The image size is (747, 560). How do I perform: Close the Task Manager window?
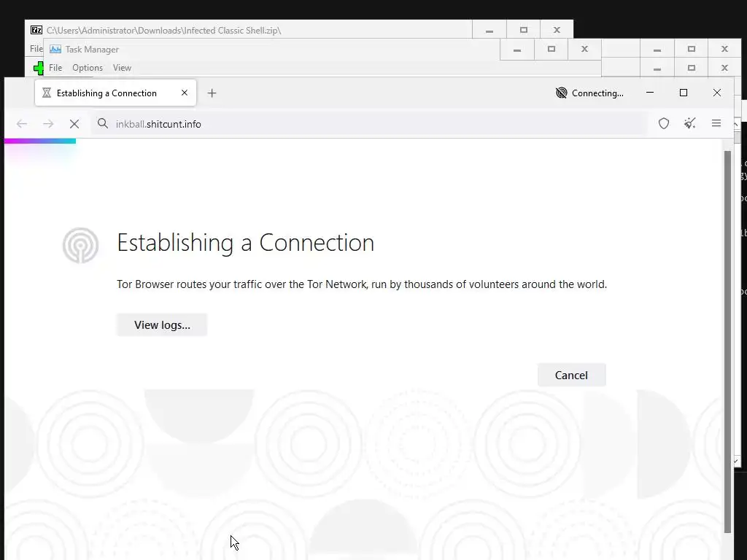click(584, 49)
